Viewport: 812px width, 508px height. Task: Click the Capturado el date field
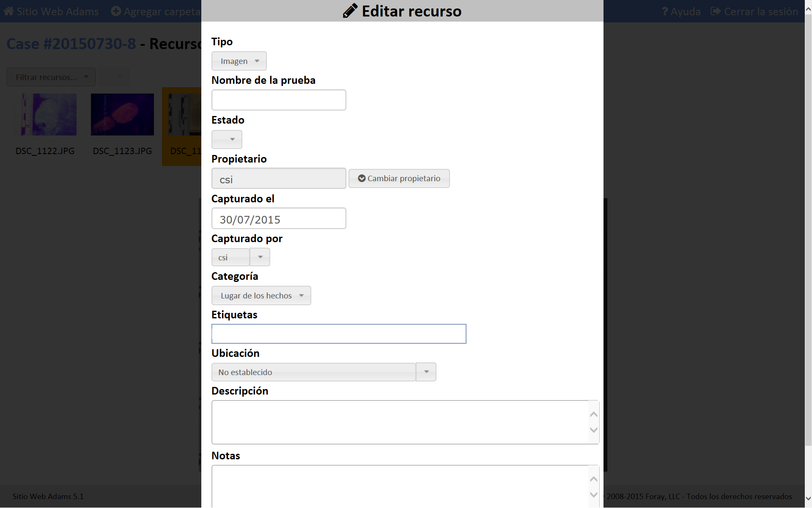click(x=279, y=218)
